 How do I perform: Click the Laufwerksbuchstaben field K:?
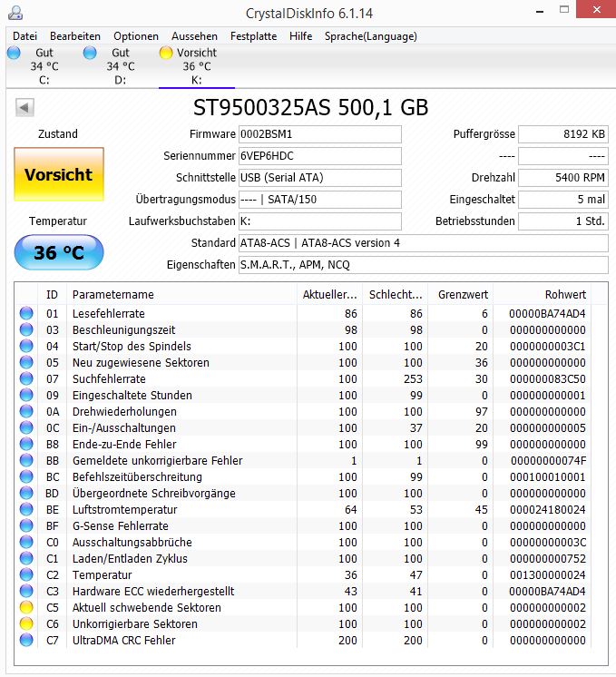pyautogui.click(x=320, y=221)
